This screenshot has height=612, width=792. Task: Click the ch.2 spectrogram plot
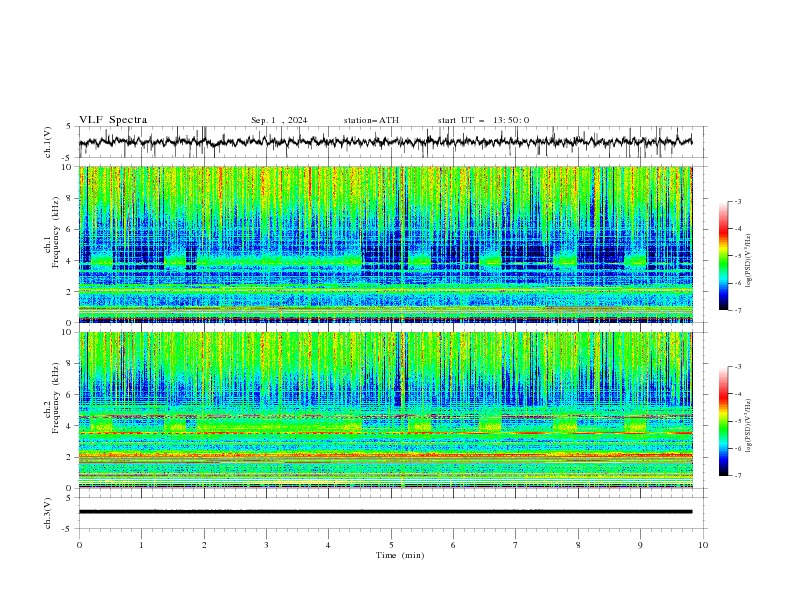386,410
